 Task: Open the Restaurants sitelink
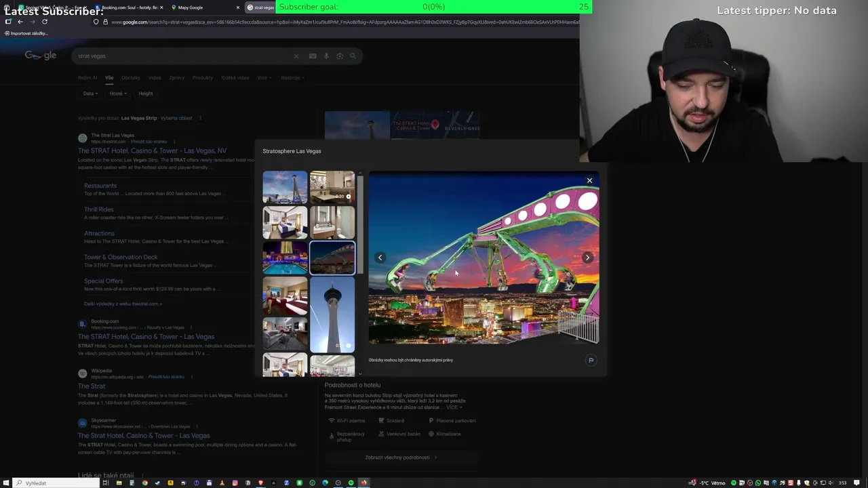(x=100, y=186)
